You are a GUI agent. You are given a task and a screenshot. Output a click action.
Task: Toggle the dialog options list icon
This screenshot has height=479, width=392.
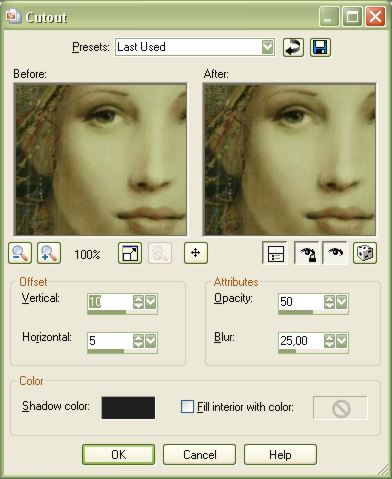pos(275,253)
